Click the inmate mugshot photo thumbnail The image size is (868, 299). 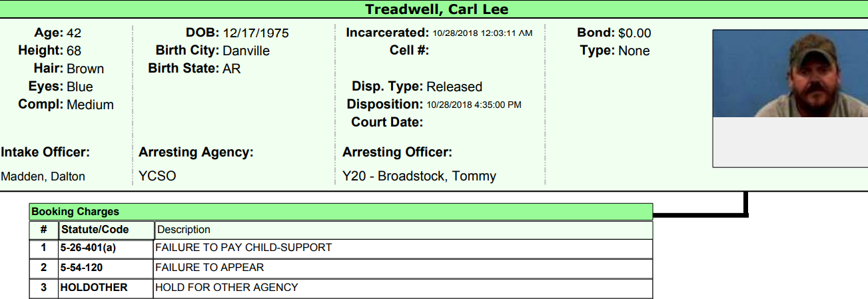tap(790, 74)
